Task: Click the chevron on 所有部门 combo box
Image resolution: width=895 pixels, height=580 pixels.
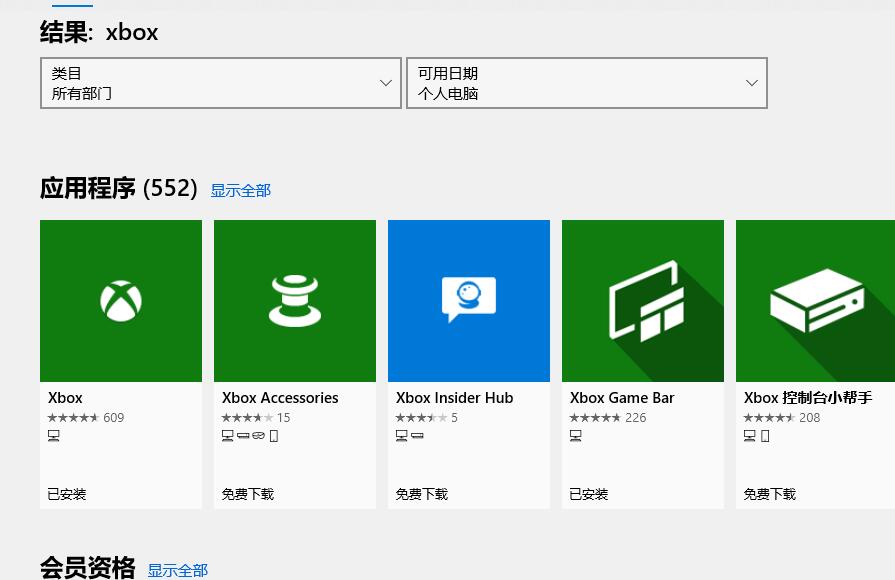Action: pyautogui.click(x=386, y=83)
